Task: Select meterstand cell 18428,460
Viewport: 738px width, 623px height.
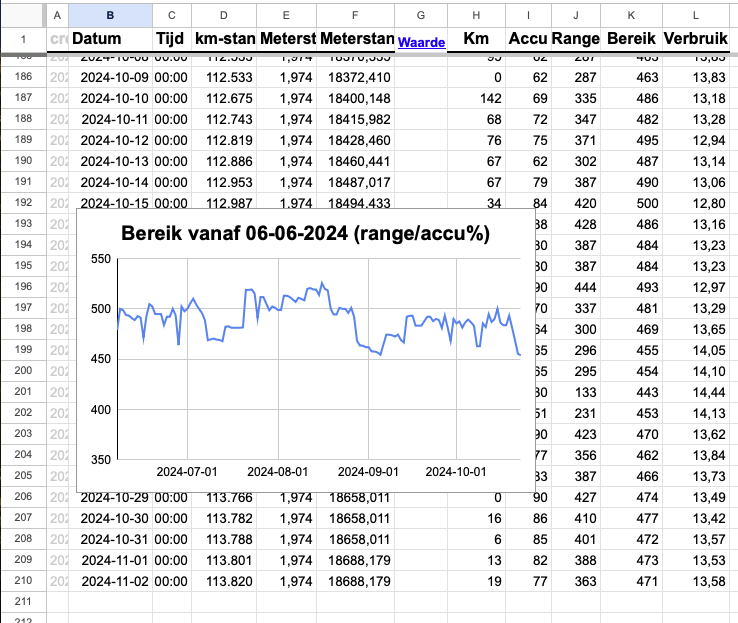Action: point(355,140)
